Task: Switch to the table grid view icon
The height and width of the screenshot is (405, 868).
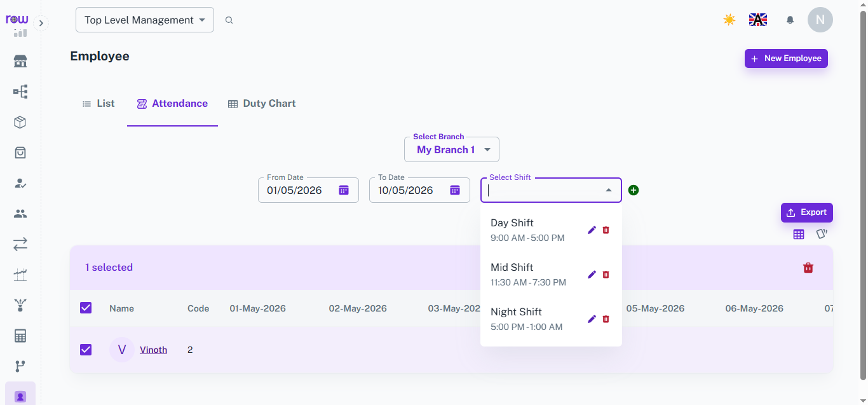Action: 799,235
